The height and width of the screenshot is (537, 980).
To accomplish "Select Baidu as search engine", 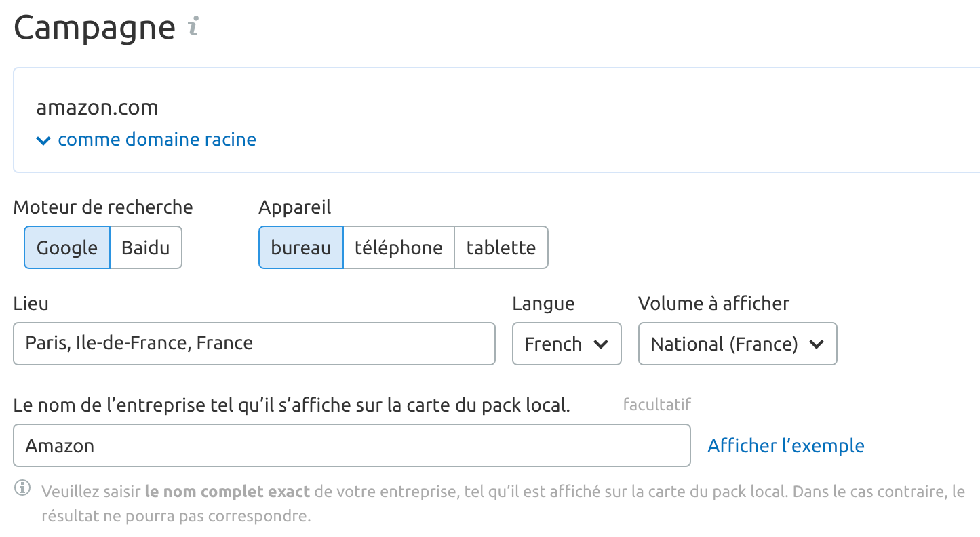I will [x=146, y=247].
